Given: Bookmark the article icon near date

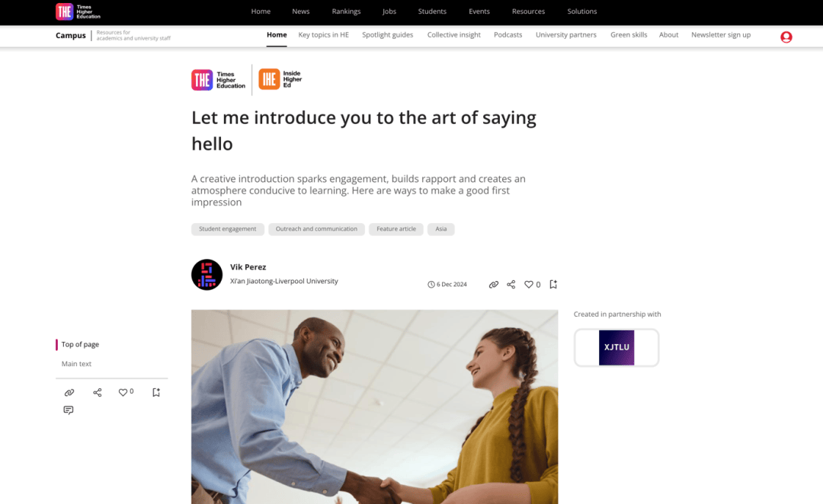Looking at the screenshot, I should [x=553, y=284].
